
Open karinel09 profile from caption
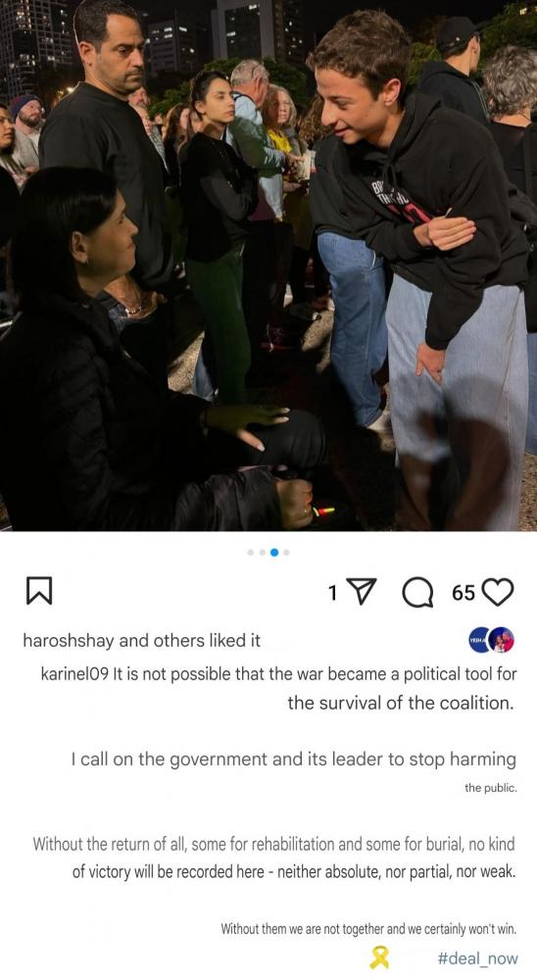click(x=74, y=674)
